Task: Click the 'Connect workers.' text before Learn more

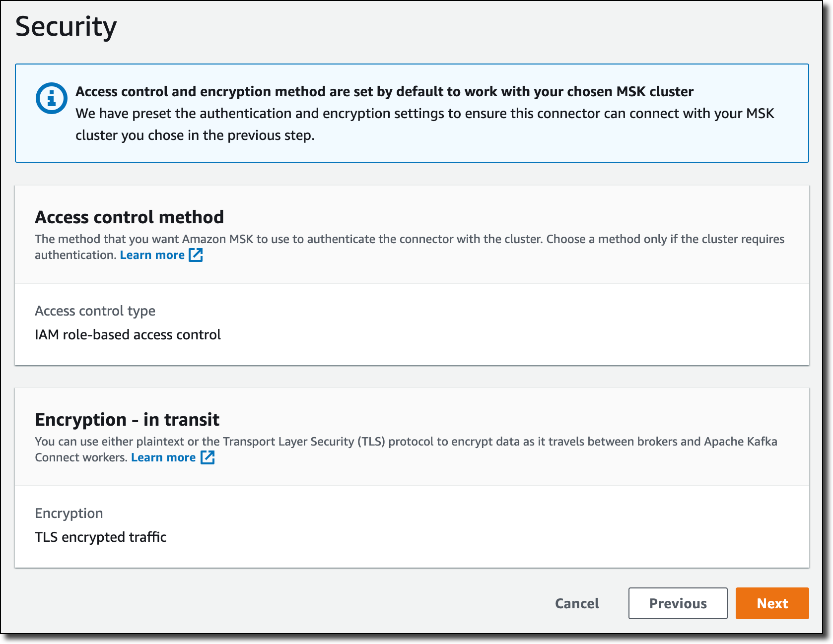Action: 81,457
